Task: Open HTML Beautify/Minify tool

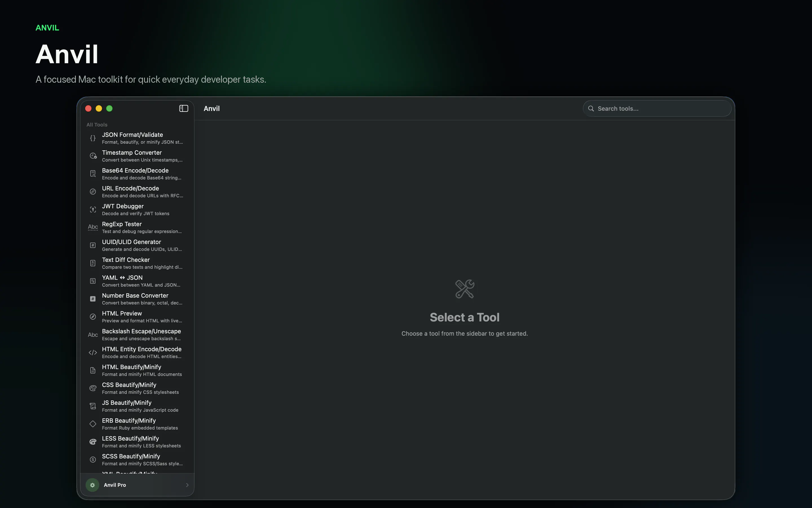Action: tap(137, 370)
